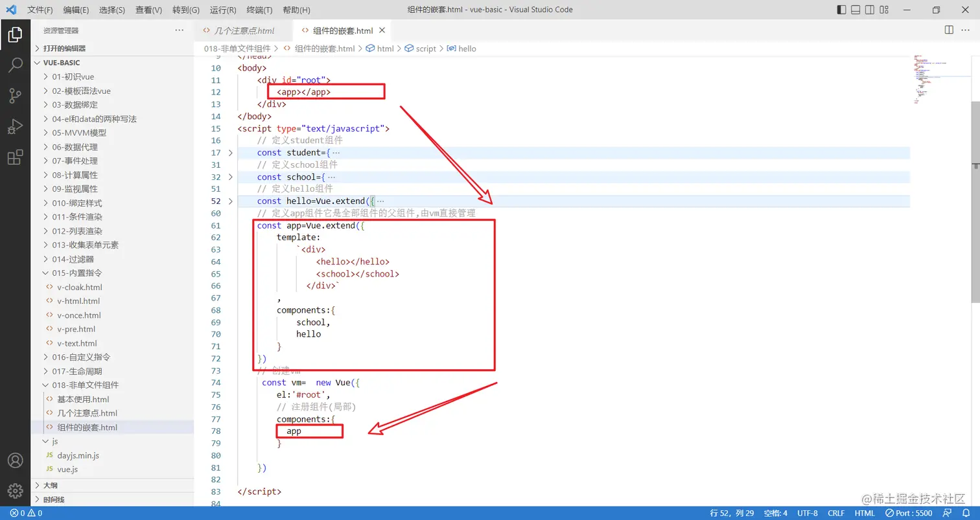Close the 组件的嵌套.html tab
Image resolution: width=980 pixels, height=520 pixels.
[382, 30]
